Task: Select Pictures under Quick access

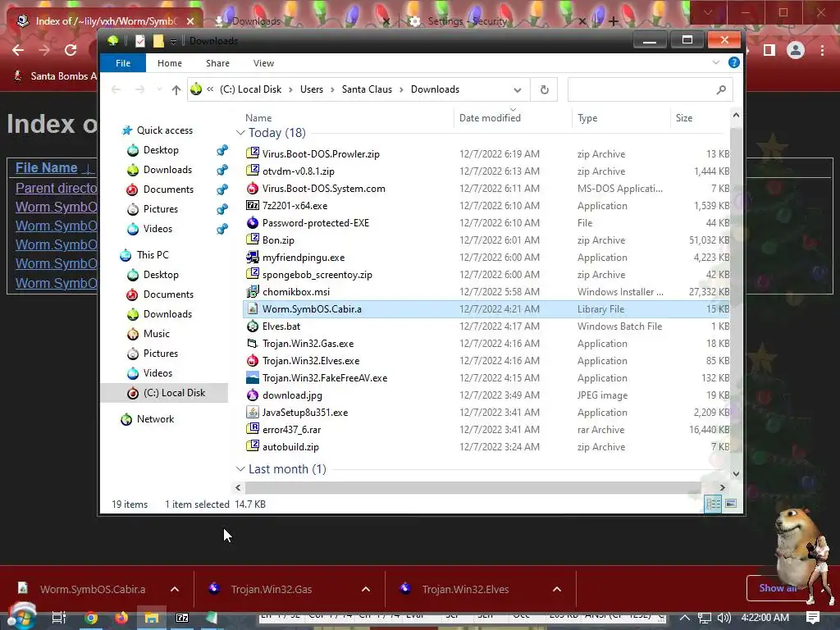Action: [x=160, y=209]
